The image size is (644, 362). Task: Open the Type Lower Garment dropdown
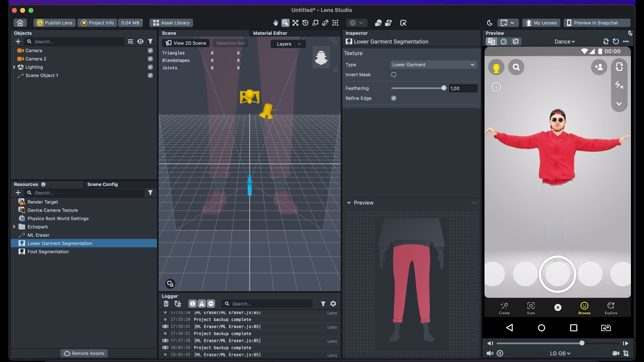coord(434,64)
